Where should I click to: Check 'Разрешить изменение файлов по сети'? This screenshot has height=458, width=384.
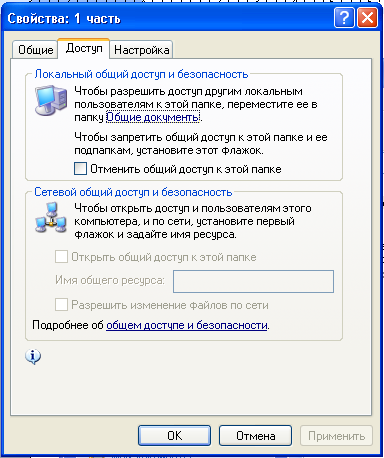click(x=61, y=305)
